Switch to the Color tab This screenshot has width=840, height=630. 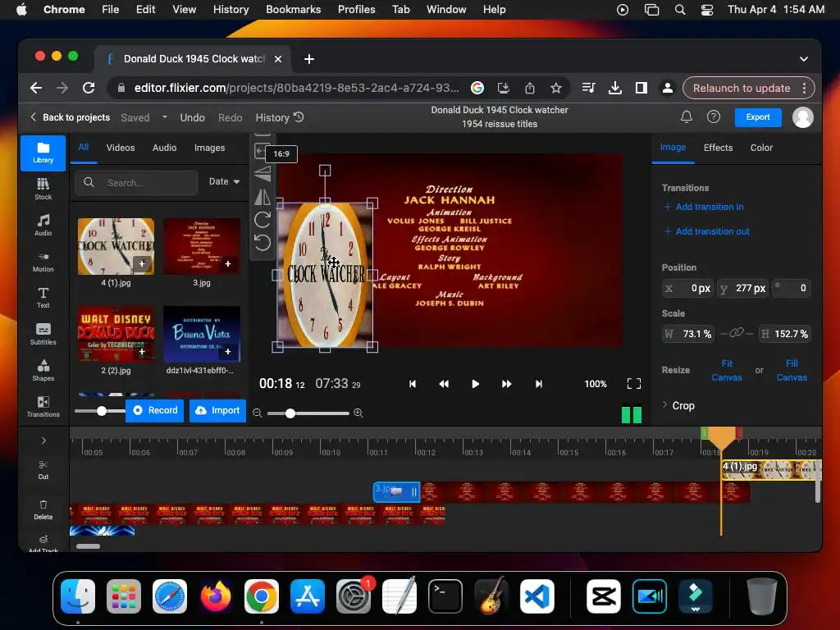(x=761, y=148)
